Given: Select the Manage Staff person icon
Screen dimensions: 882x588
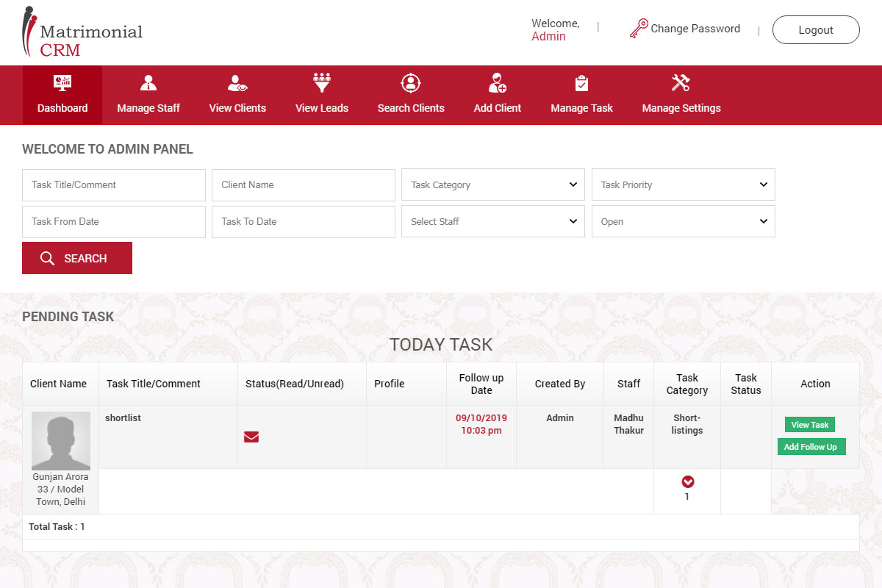Looking at the screenshot, I should (x=148, y=82).
